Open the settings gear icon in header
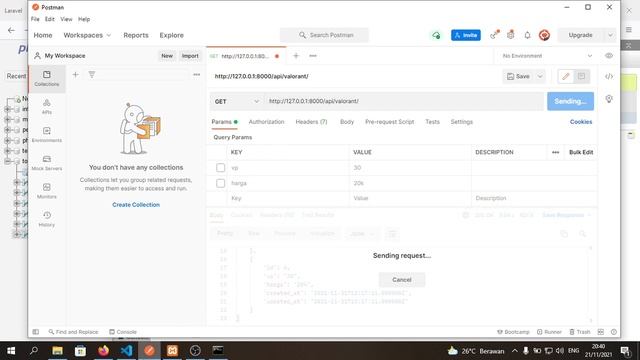Screen dimensions: 640x360 point(511,35)
